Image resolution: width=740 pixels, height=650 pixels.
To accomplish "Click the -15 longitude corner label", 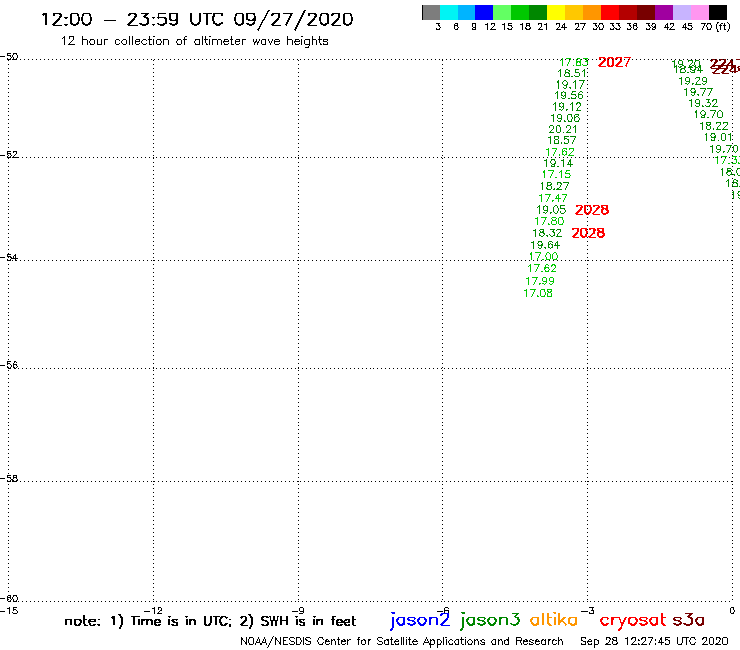I will pyautogui.click(x=9, y=611).
